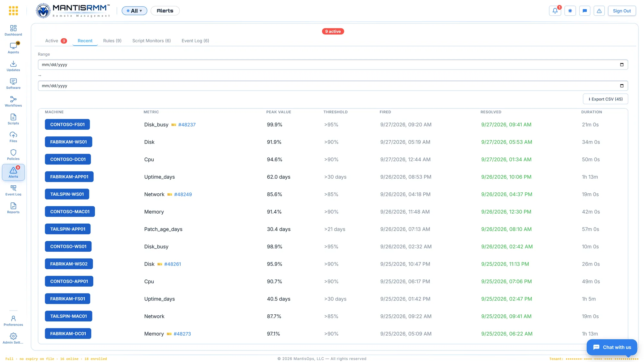The image size is (644, 362).
Task: Open the CONTOSO-DC01 machine badge
Action: (68, 159)
